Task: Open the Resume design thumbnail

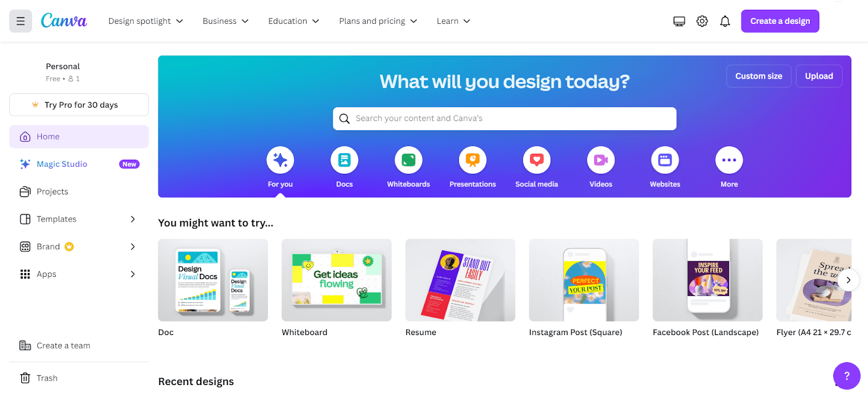Action: pyautogui.click(x=460, y=280)
